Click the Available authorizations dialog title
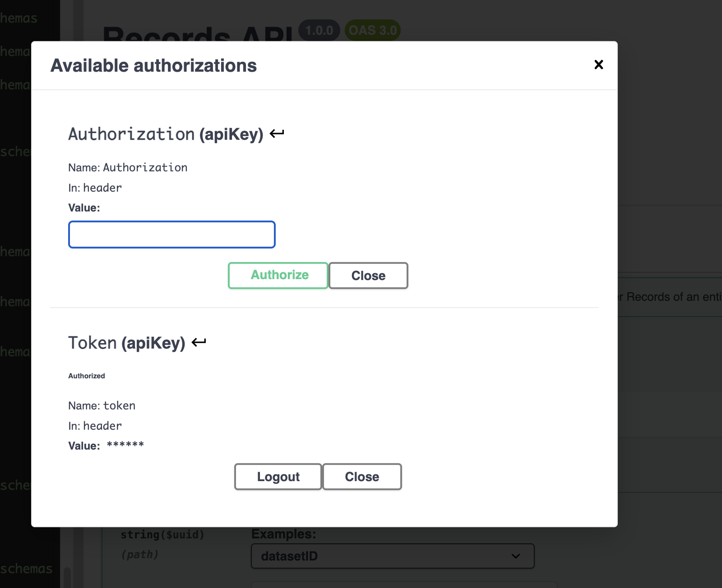Image resolution: width=722 pixels, height=588 pixels. click(153, 65)
